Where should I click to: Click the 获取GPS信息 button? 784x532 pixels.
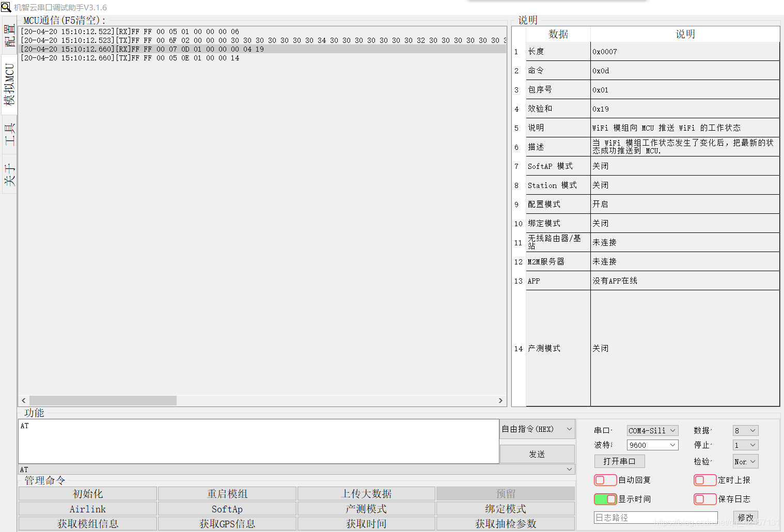click(x=227, y=524)
